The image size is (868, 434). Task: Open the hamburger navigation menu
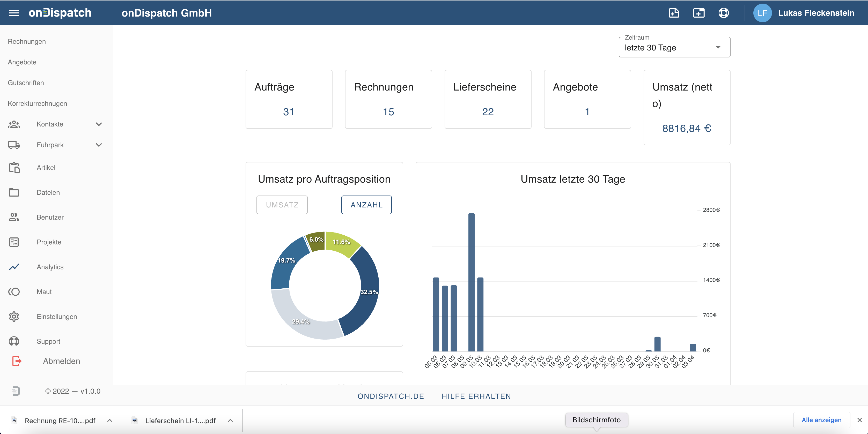14,13
